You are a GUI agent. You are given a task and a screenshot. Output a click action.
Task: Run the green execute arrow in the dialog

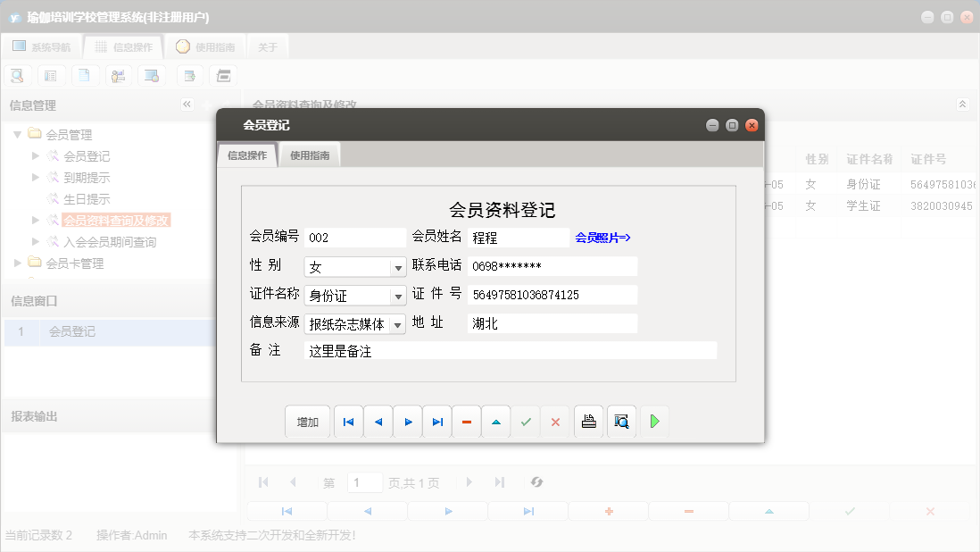coord(654,421)
